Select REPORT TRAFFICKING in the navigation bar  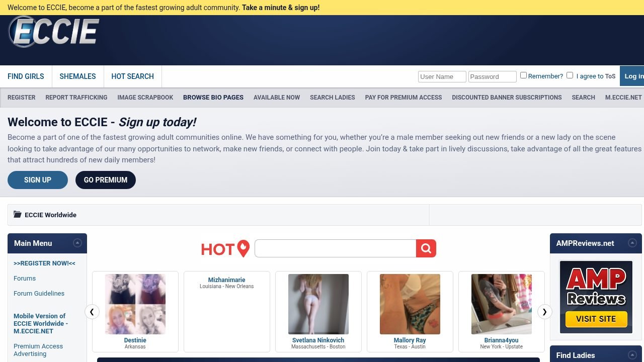pos(76,98)
